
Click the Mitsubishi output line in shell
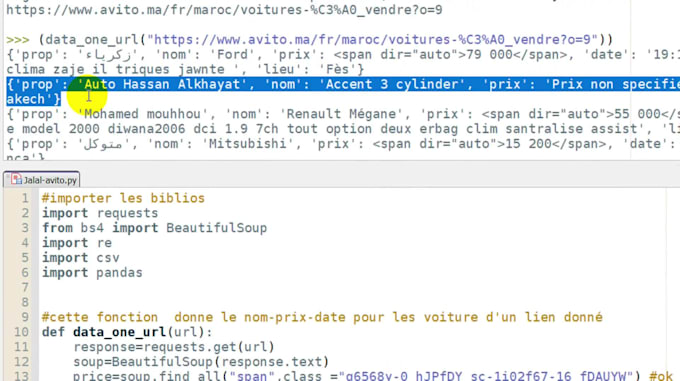[x=343, y=143]
